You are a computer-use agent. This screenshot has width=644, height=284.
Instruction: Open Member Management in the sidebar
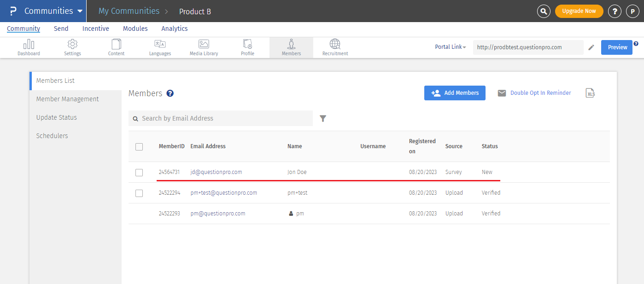pos(67,99)
